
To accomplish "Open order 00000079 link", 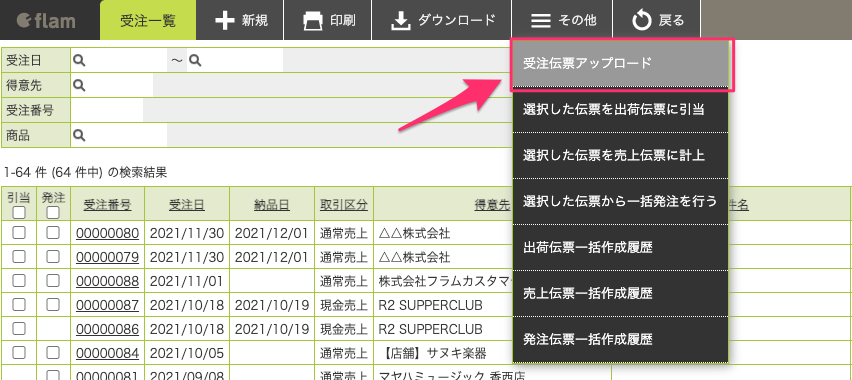I will click(107, 257).
